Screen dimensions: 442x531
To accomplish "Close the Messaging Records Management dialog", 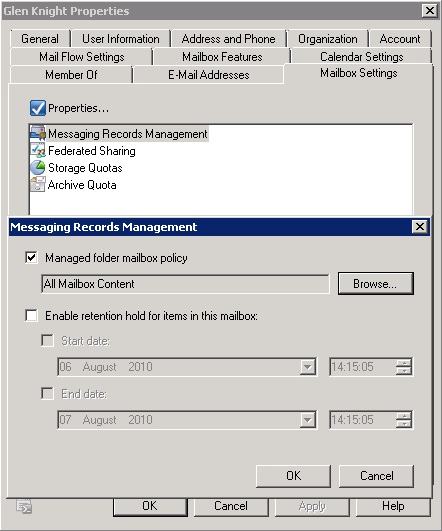I will (x=420, y=227).
